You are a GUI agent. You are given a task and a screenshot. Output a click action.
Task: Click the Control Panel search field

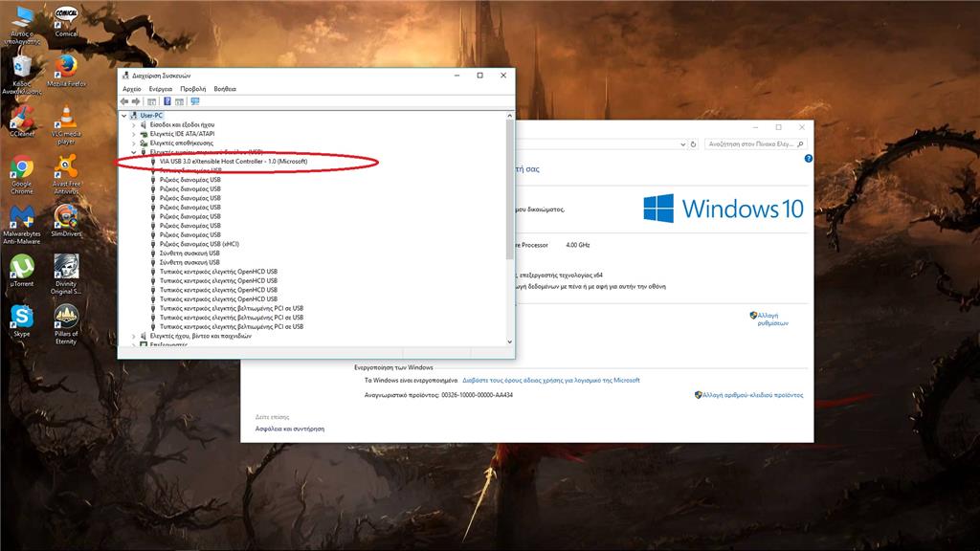pos(756,144)
